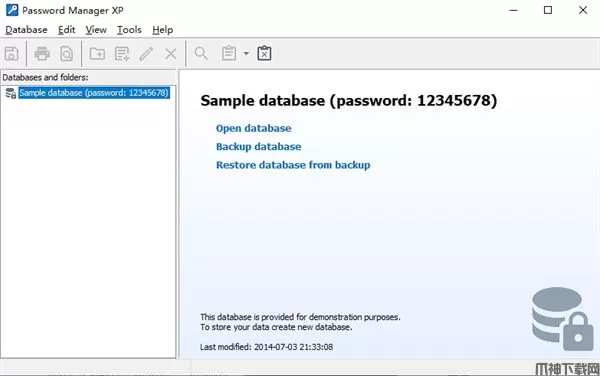600x376 pixels.
Task: Click the Edit pencil toolbar icon
Action: pos(147,54)
